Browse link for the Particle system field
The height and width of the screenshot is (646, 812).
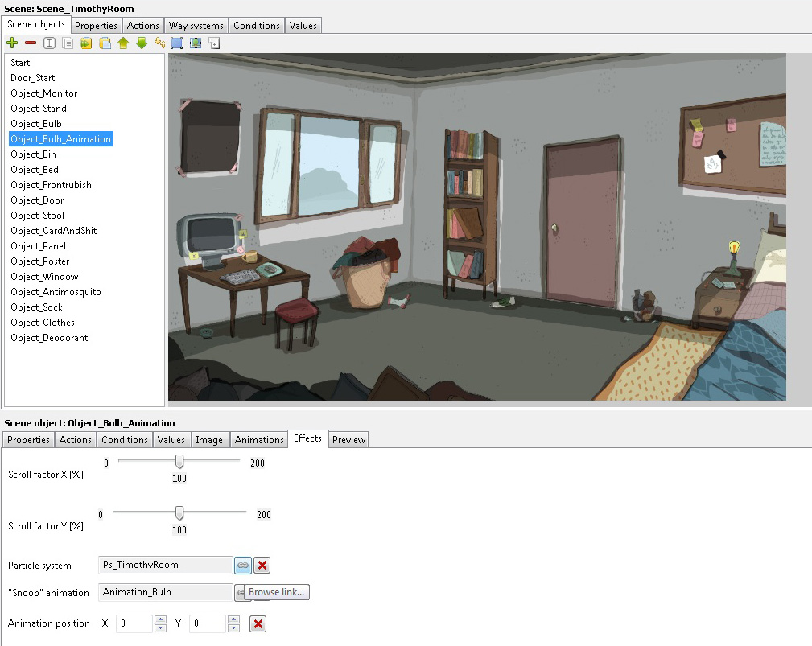pyautogui.click(x=243, y=566)
